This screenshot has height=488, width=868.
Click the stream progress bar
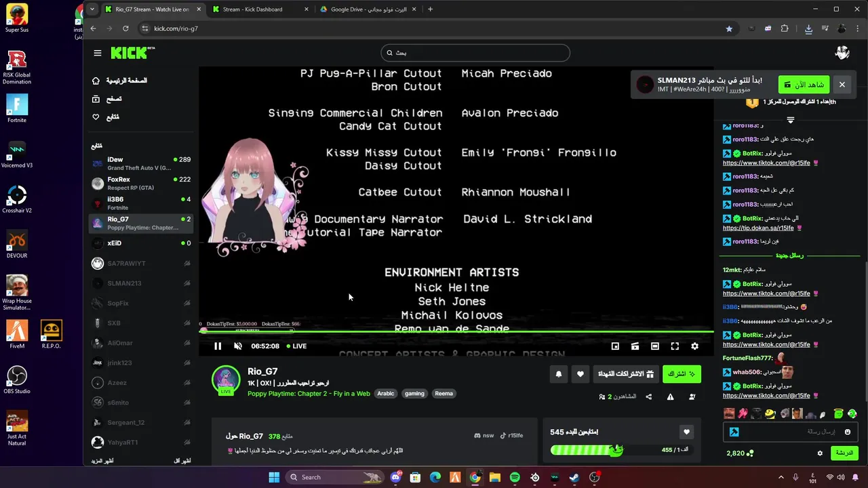point(456,331)
